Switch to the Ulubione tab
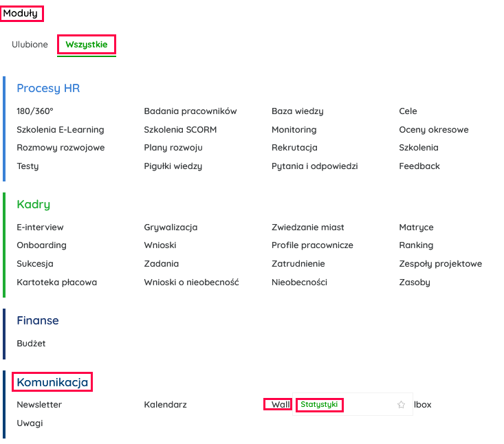The height and width of the screenshot is (444, 504). click(x=30, y=45)
